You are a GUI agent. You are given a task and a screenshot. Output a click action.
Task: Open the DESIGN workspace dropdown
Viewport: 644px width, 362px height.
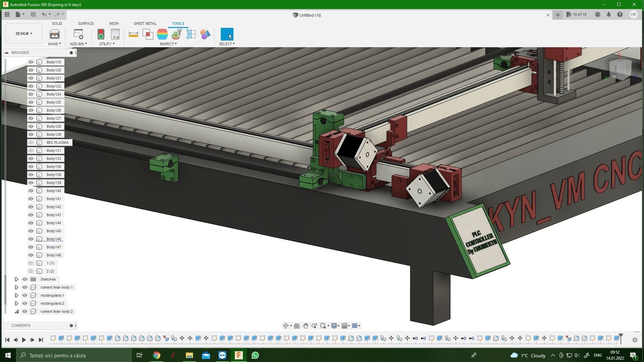click(24, 34)
